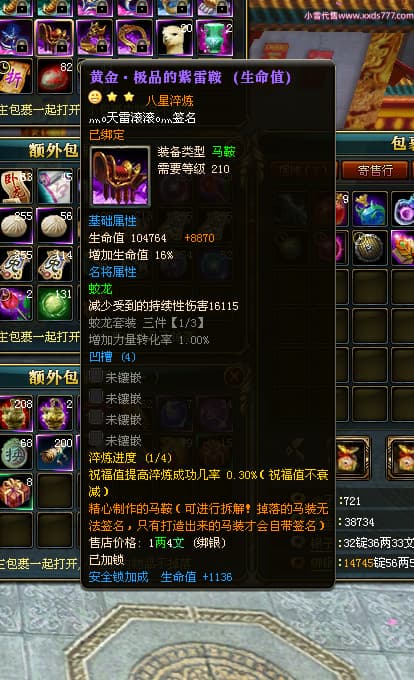
Task: Select the green cabbage item with count 131
Action: point(55,302)
